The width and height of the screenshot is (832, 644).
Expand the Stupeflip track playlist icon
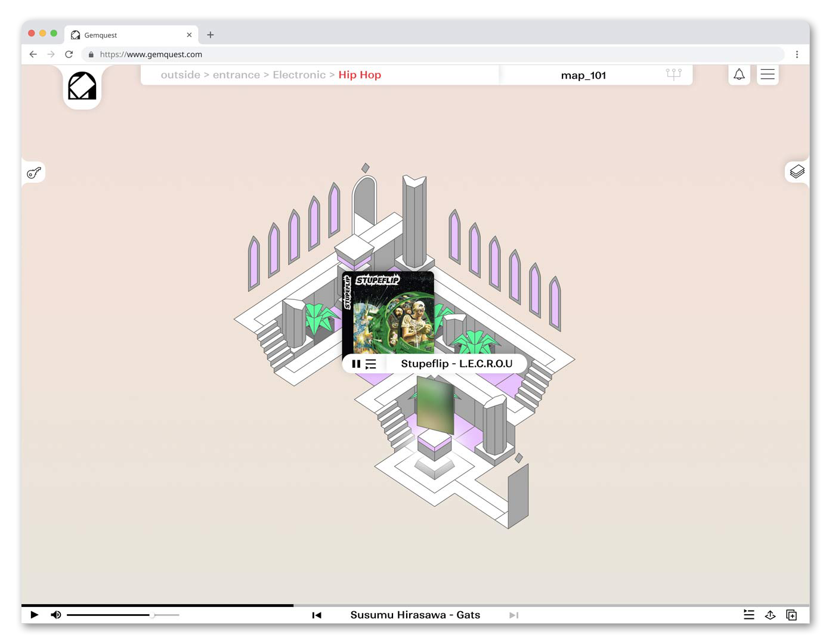371,364
